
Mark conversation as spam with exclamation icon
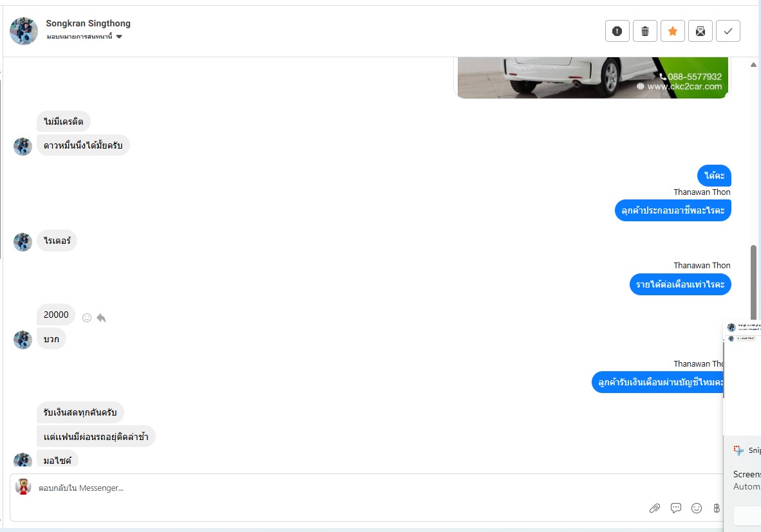(x=617, y=31)
